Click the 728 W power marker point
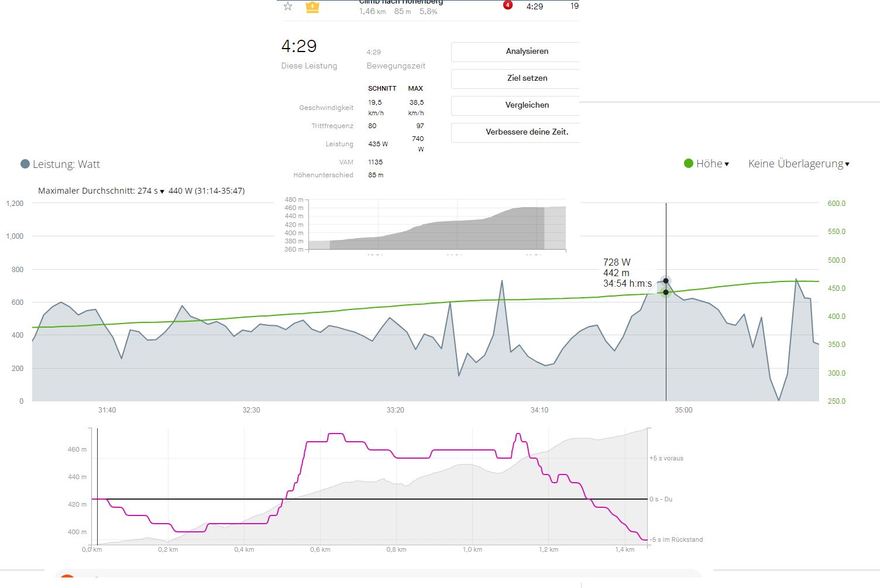Screen dimensions: 880x588 click(666, 281)
